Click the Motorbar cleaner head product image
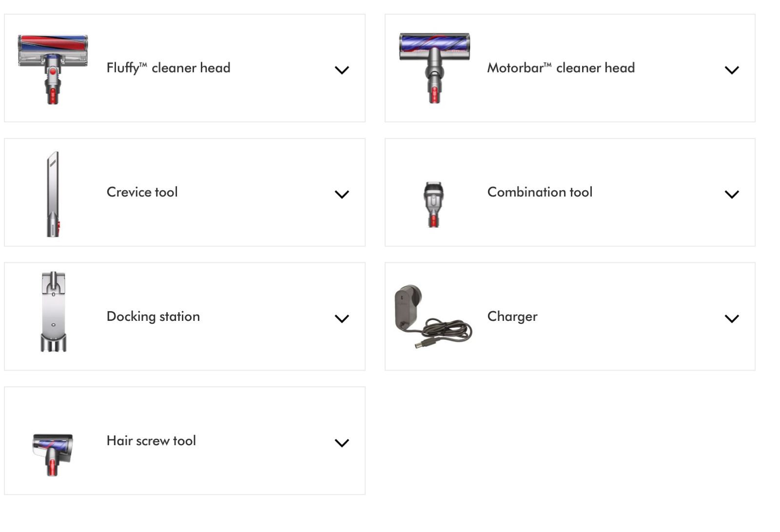The height and width of the screenshot is (532, 780). pyautogui.click(x=434, y=67)
